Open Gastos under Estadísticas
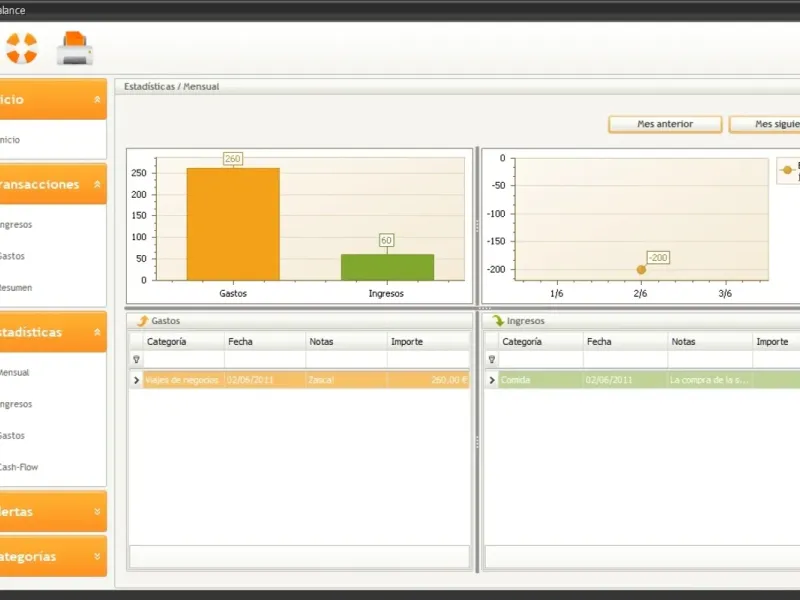Image resolution: width=800 pixels, height=600 pixels. (x=12, y=436)
